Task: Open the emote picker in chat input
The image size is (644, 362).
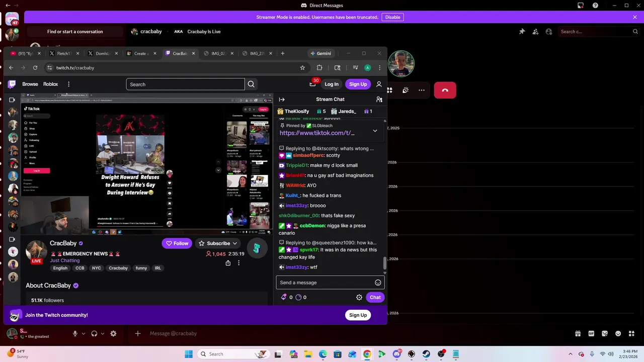Action: pyautogui.click(x=378, y=283)
